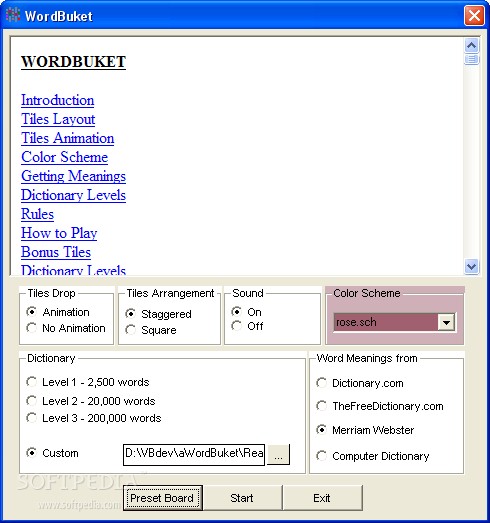
Task: Open the Tiles Animation help link
Action: coord(67,138)
